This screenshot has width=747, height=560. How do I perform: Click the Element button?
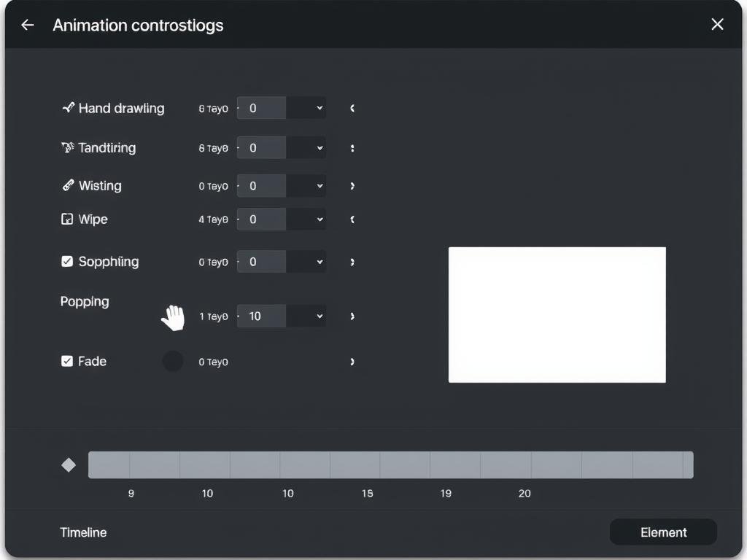pos(663,532)
